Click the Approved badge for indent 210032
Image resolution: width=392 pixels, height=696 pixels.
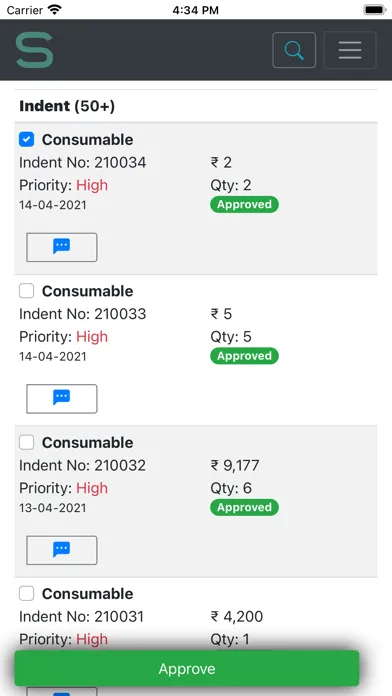point(244,507)
